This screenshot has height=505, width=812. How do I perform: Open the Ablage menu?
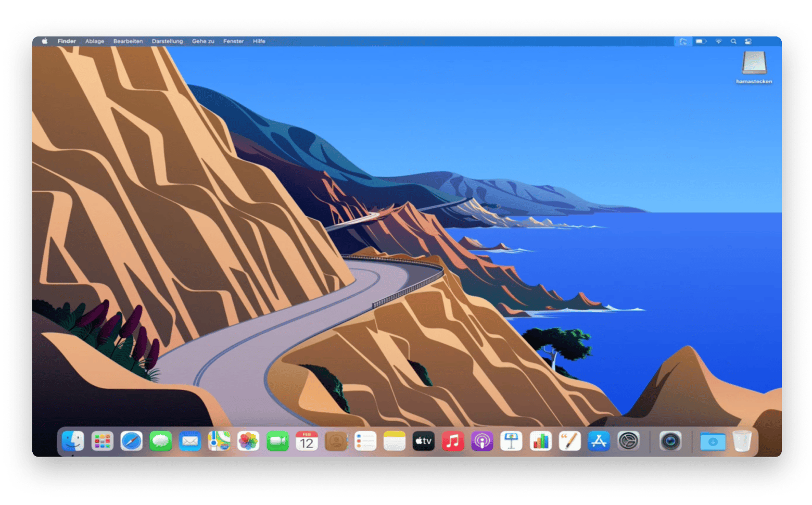[95, 41]
